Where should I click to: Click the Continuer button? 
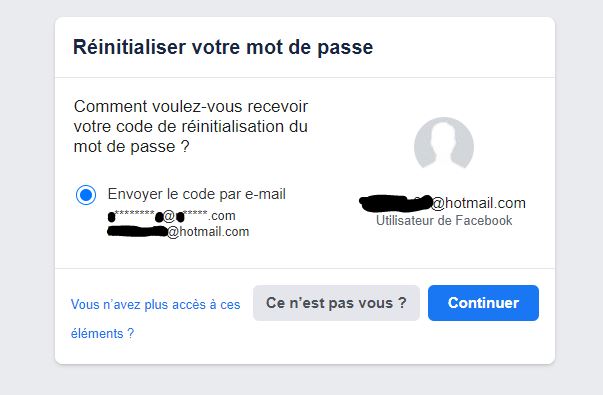pos(483,303)
